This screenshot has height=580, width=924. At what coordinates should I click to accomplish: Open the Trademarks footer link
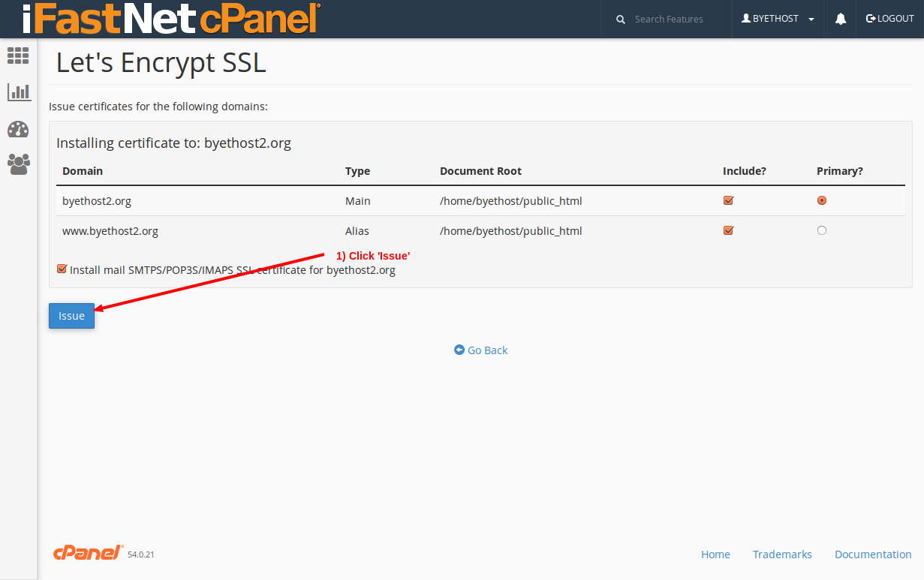[782, 554]
